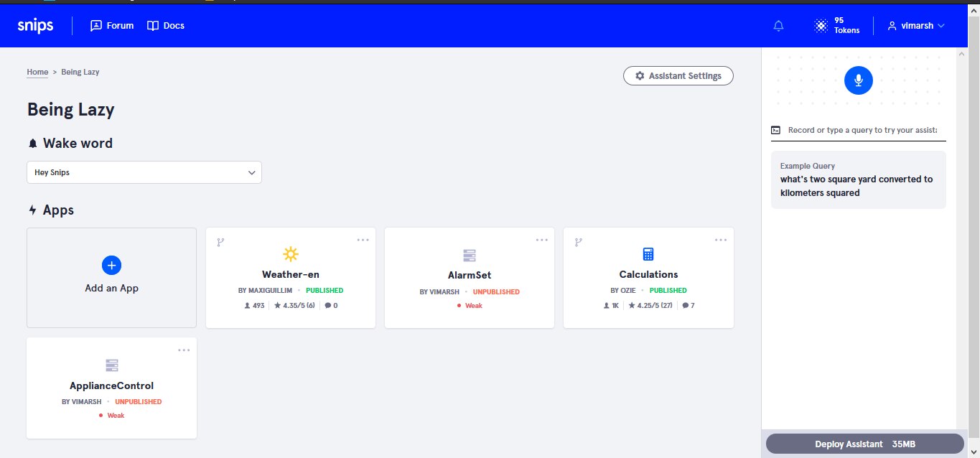Screen dimensions: 980x458
Task: Click the ApplianceControl UNPUBLISHED status
Action: pyautogui.click(x=138, y=402)
